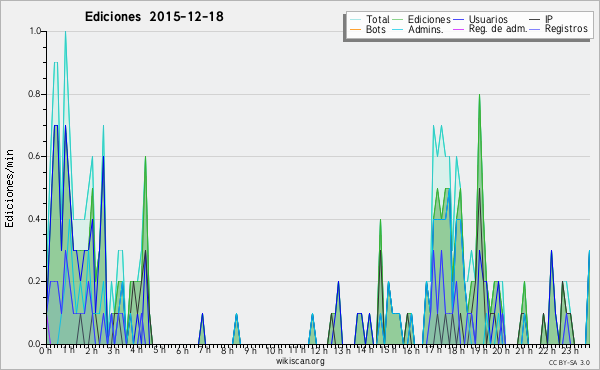Open the wikiscan.org link below chart

pyautogui.click(x=300, y=361)
